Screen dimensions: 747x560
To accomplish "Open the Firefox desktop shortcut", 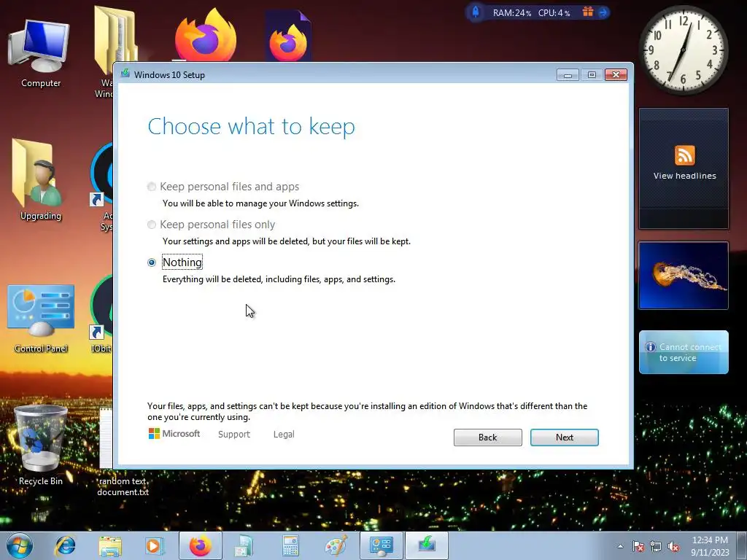I will pyautogui.click(x=206, y=36).
